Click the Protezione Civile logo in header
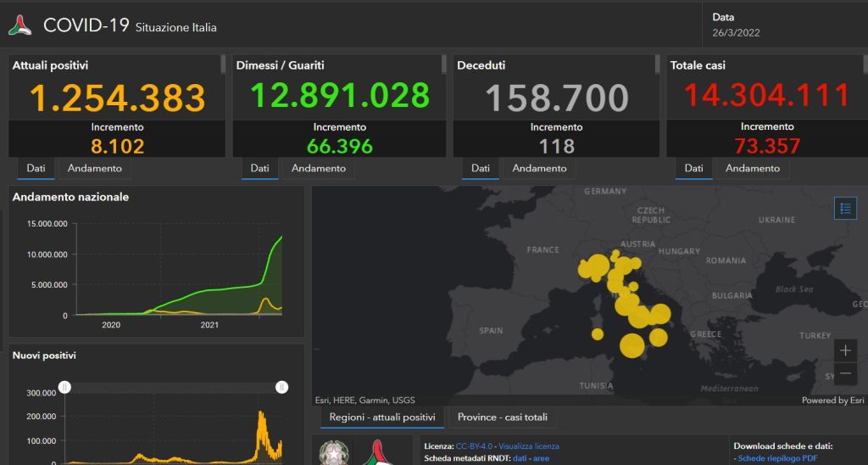 (x=19, y=25)
